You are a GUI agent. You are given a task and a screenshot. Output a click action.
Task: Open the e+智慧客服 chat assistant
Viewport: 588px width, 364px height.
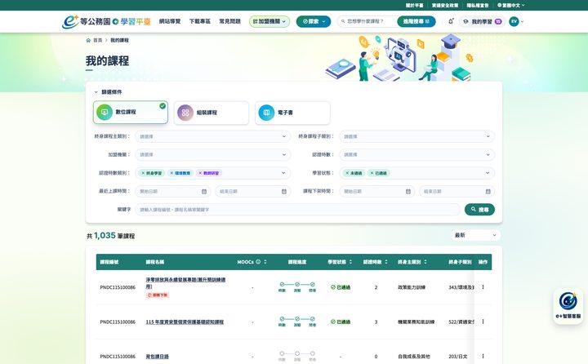568,306
